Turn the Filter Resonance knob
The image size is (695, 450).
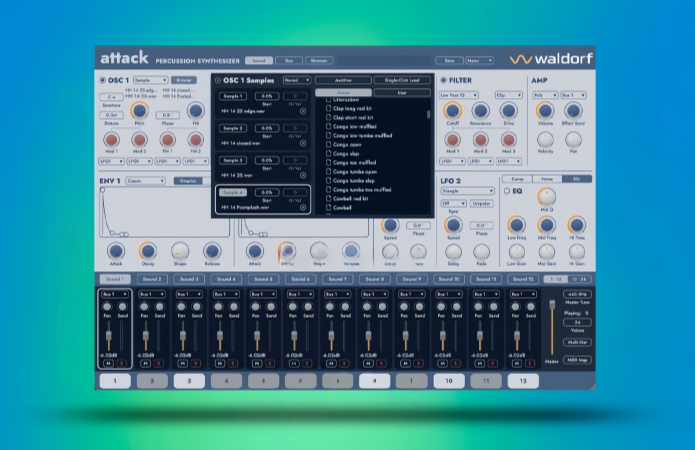coord(480,110)
